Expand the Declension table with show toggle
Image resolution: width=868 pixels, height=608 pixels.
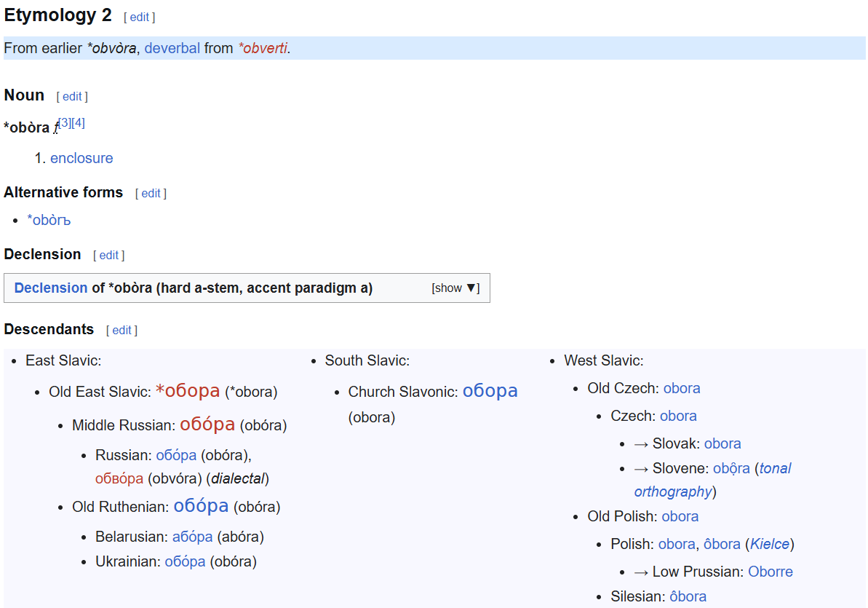[455, 288]
